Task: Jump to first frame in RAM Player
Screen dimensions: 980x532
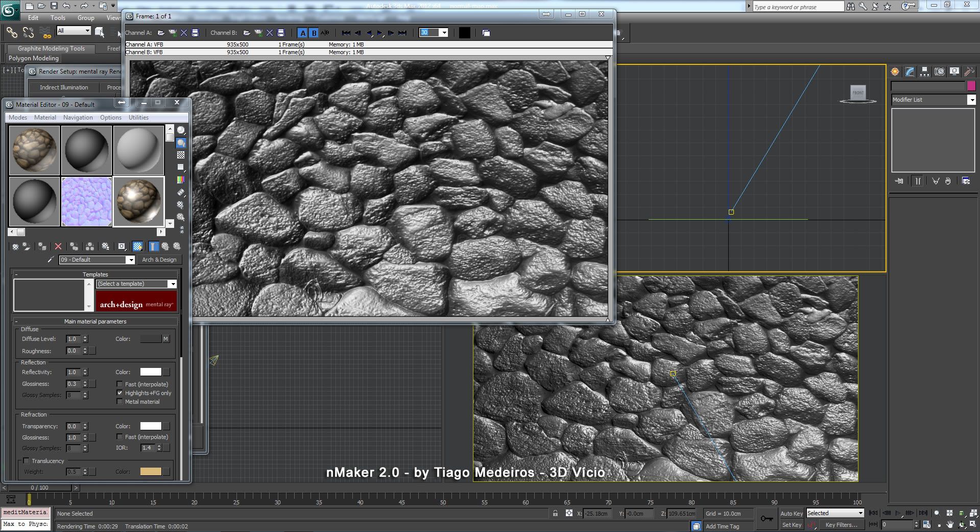Action: (x=346, y=33)
